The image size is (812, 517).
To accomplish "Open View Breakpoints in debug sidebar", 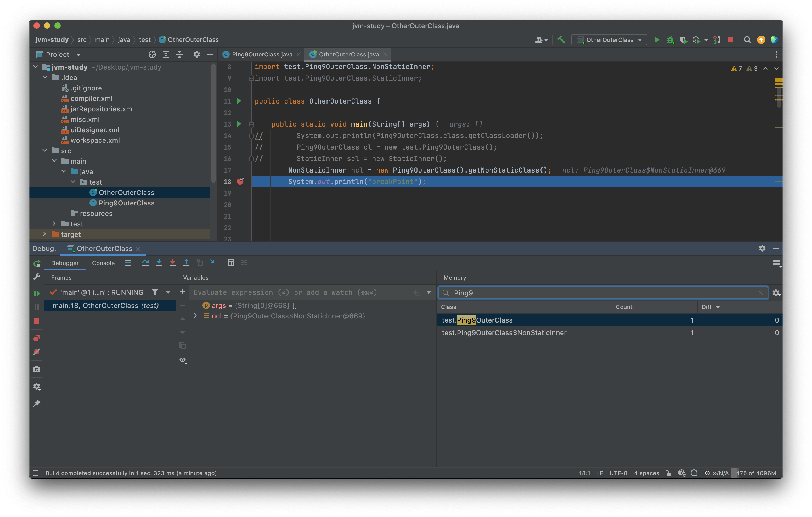I will (37, 338).
